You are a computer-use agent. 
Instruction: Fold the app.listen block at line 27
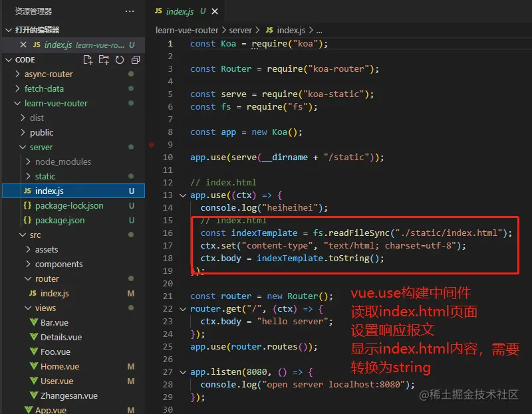pyautogui.click(x=183, y=372)
